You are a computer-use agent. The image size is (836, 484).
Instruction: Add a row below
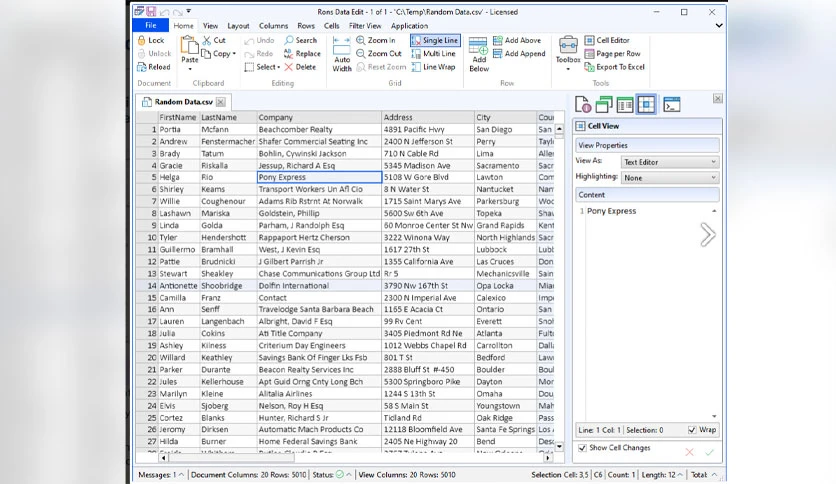click(x=478, y=54)
